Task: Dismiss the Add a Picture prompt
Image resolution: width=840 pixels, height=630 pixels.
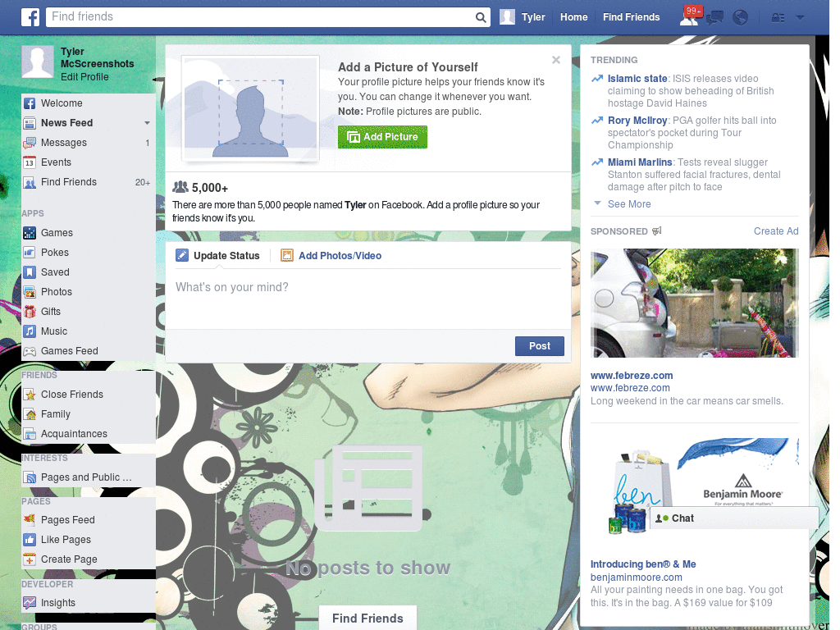Action: (x=556, y=60)
